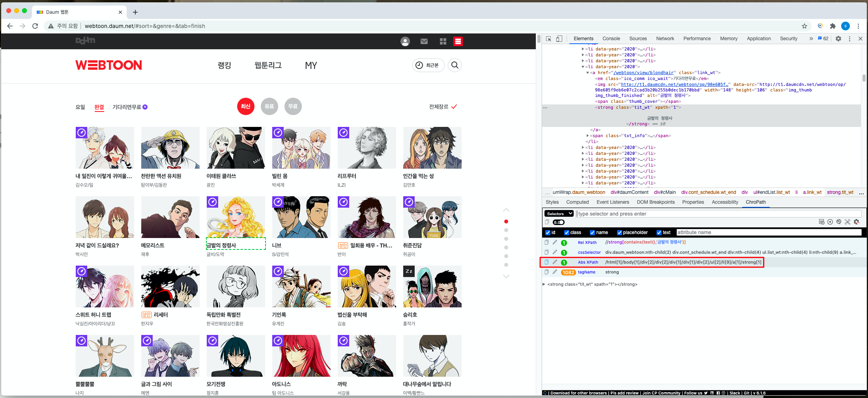
Task: Open the Daum profile avatar icon
Action: coord(405,41)
